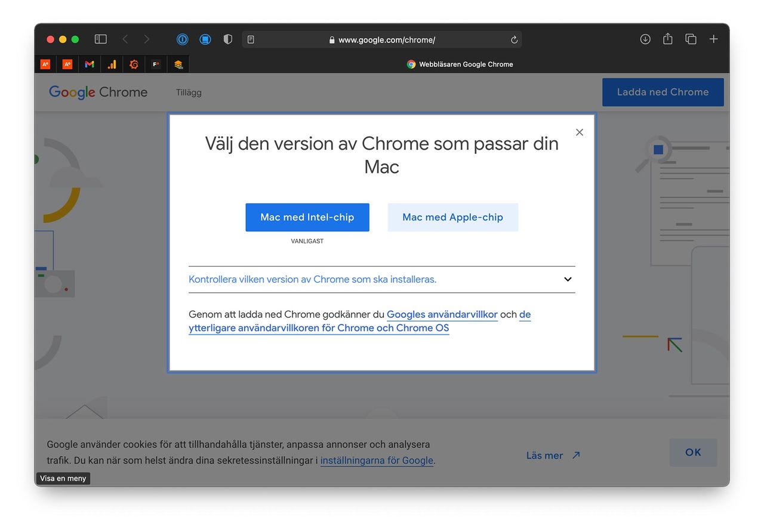The image size is (764, 532).
Task: Show the tab overview
Action: click(x=691, y=39)
